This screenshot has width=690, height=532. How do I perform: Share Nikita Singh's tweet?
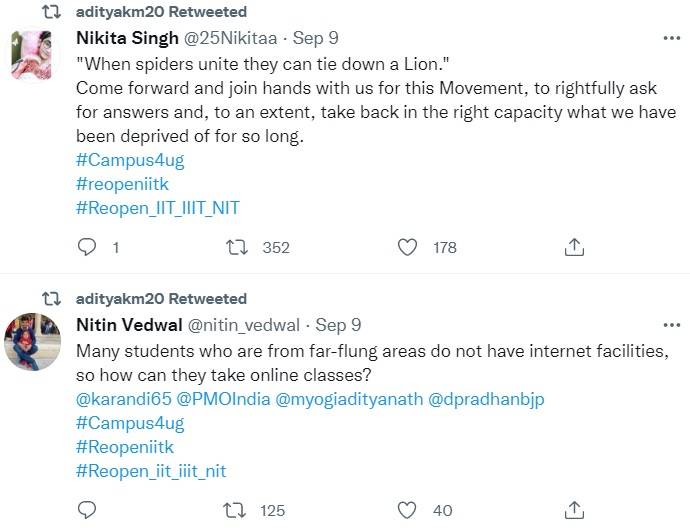pos(574,247)
